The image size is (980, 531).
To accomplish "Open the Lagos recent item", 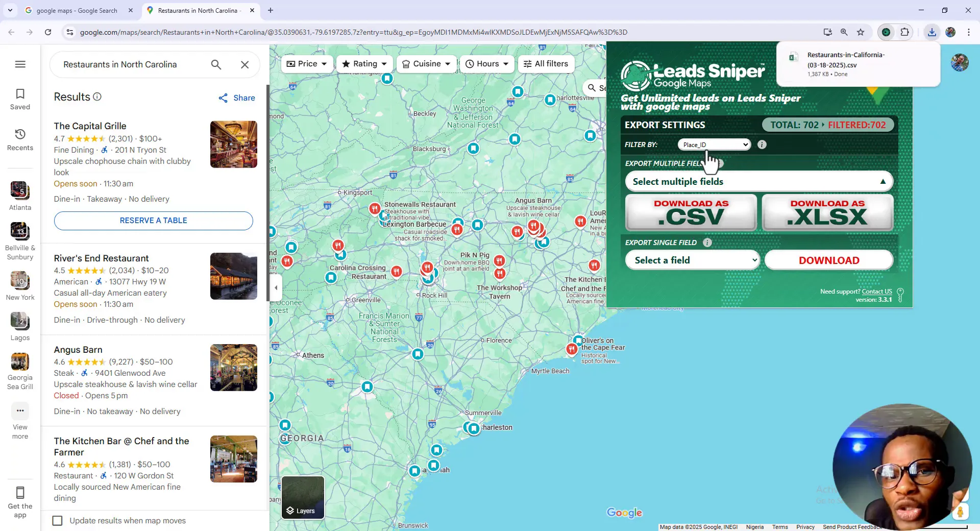I will point(20,326).
